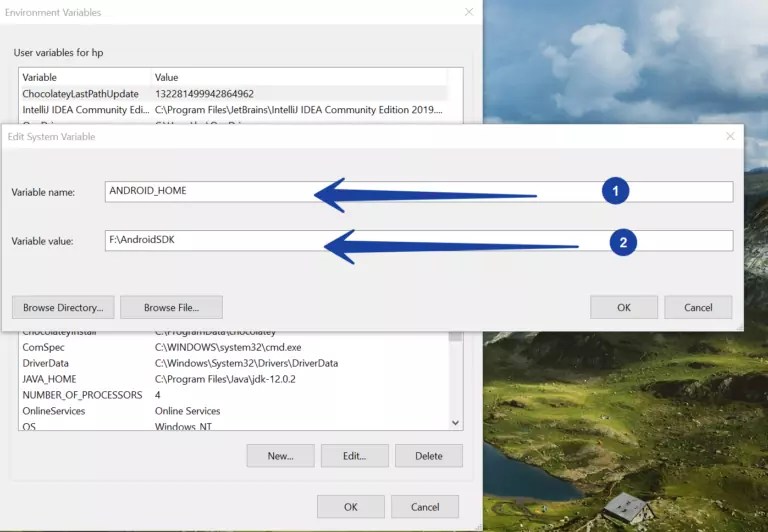Click the jdk-12.0.2 path value
The width and height of the screenshot is (768, 532).
(225, 379)
